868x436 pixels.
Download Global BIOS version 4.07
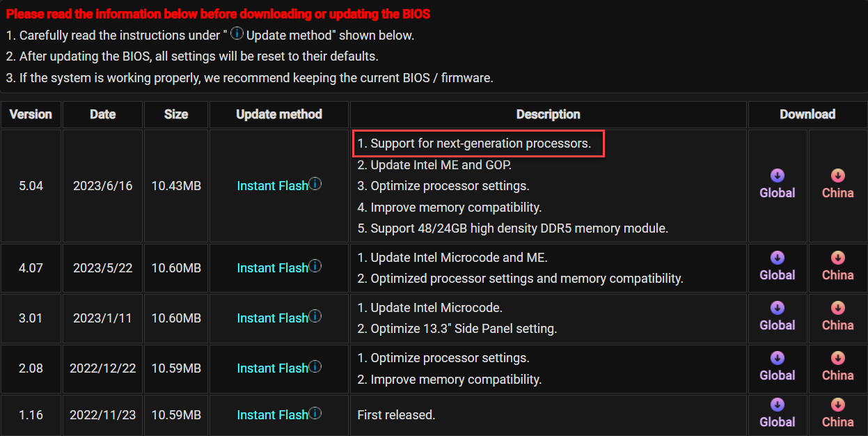(x=777, y=258)
